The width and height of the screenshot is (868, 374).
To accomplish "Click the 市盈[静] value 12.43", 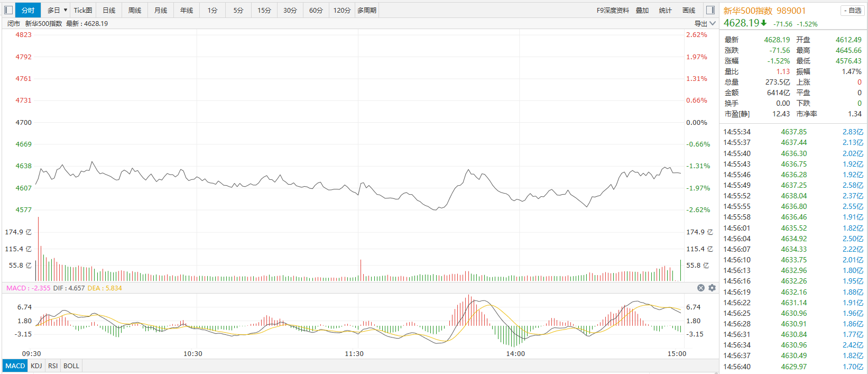I will click(781, 114).
